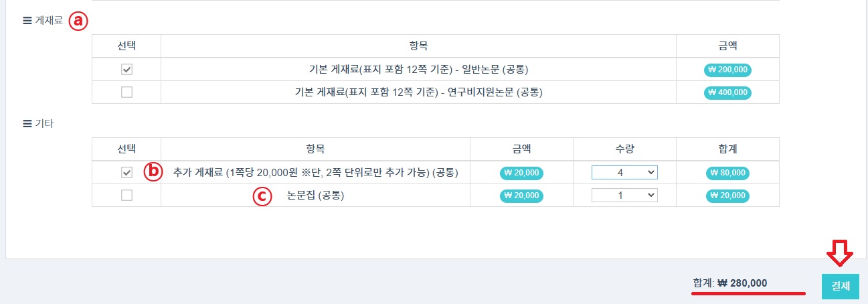Screen dimensions: 868x304
Task: Click the 합계 ₩ 280,000 total text
Action: (730, 283)
